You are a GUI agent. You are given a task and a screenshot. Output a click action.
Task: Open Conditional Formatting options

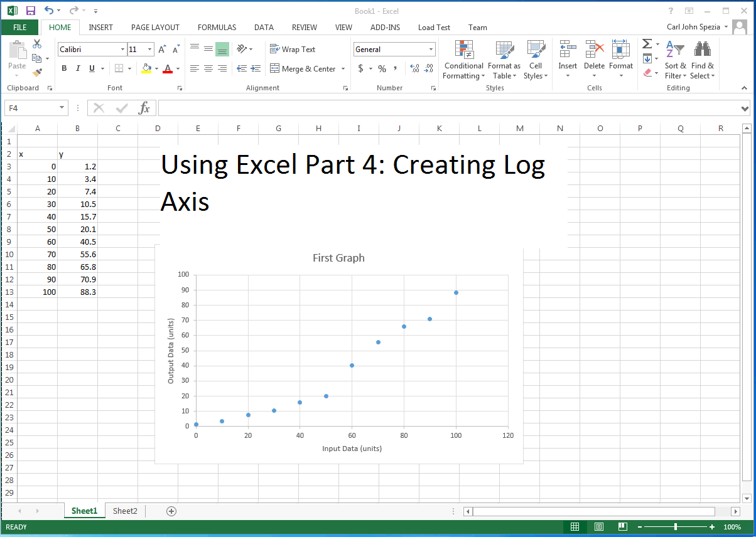[x=463, y=60]
